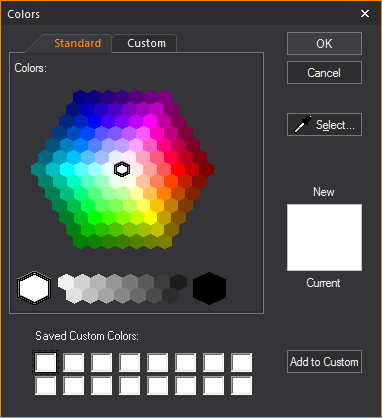Screen dimensions: 382x418
Task: Switch to the Custom tab
Action: pyautogui.click(x=146, y=43)
